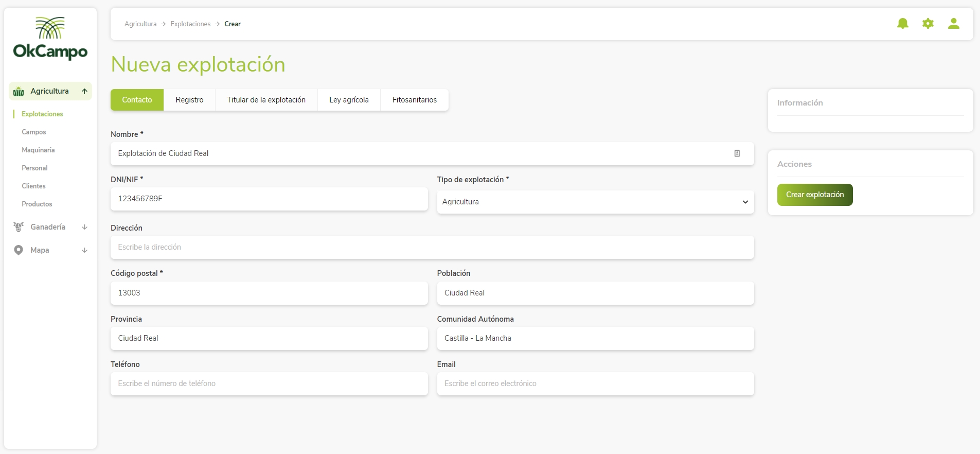The image size is (980, 454).
Task: Click into the Email input field
Action: [x=595, y=383]
